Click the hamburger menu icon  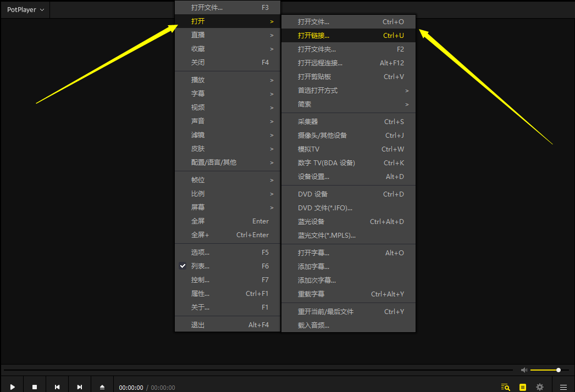(563, 387)
